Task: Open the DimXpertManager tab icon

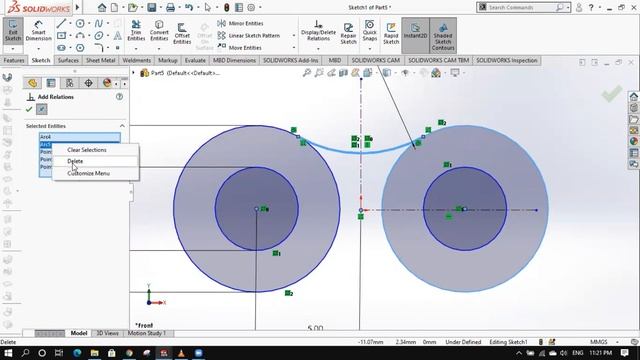Action: (x=89, y=83)
